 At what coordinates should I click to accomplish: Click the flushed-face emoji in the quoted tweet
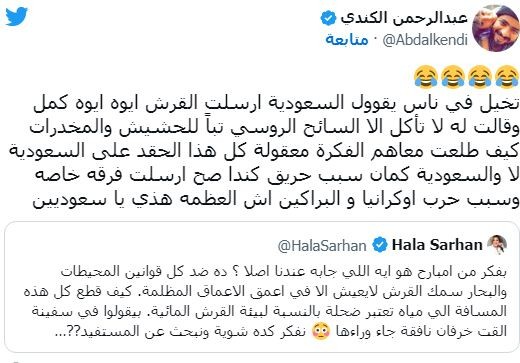click(x=320, y=331)
